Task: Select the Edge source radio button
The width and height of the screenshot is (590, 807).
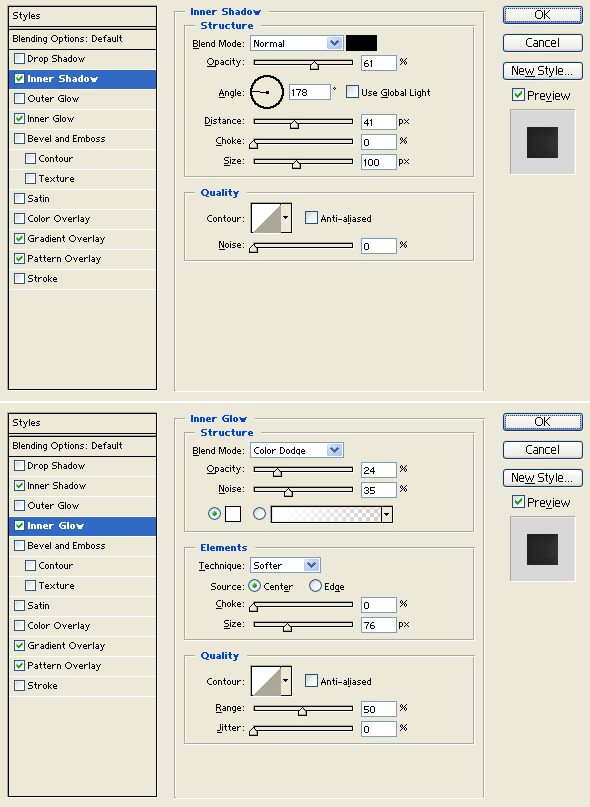Action: 315,586
